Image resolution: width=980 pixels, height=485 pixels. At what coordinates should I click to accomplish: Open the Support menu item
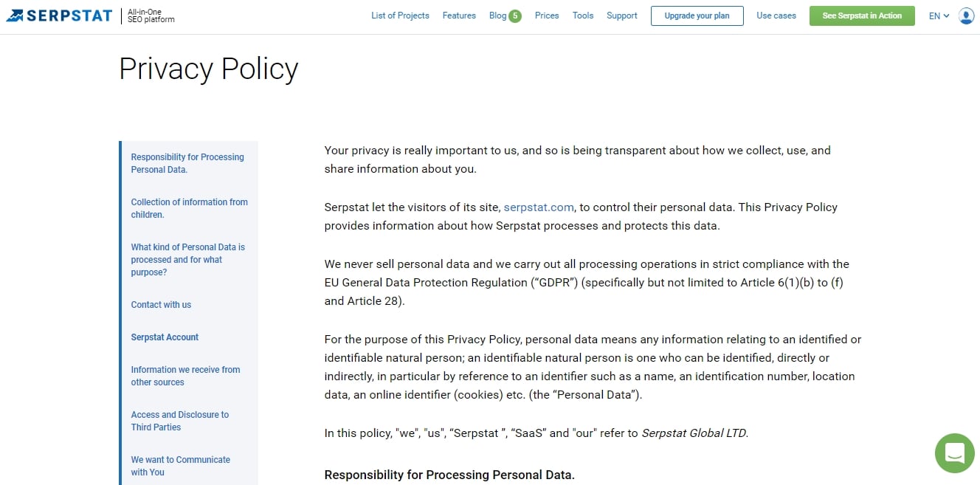click(622, 16)
